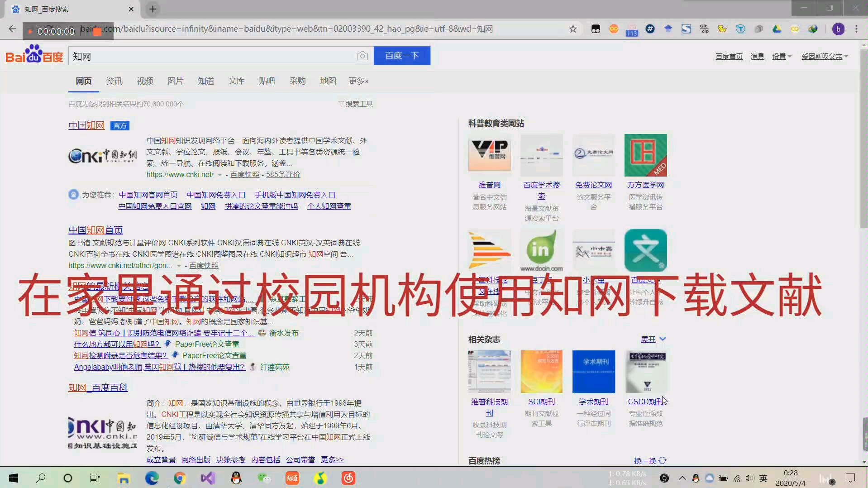Stop recording with orange square button
This screenshot has width=868, height=488.
point(97,32)
